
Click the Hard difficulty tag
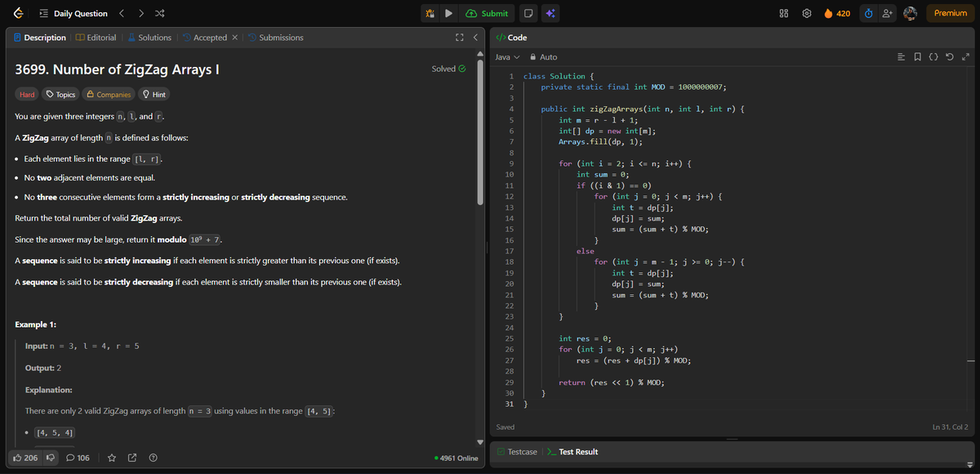tap(27, 95)
